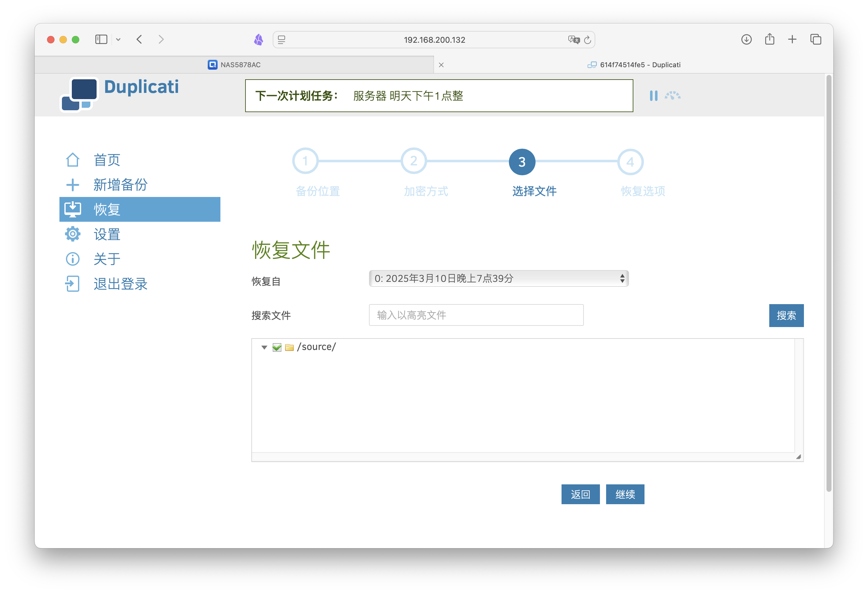The image size is (868, 594).
Task: Click the info circle icon
Action: [72, 259]
